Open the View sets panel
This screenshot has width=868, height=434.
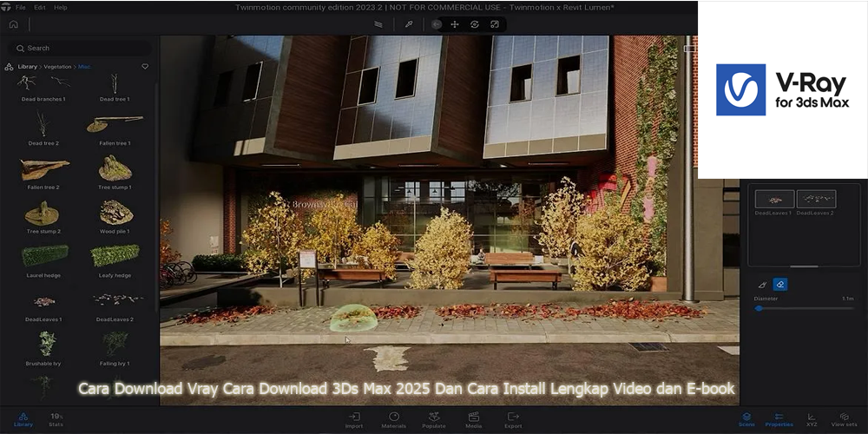[x=845, y=419]
